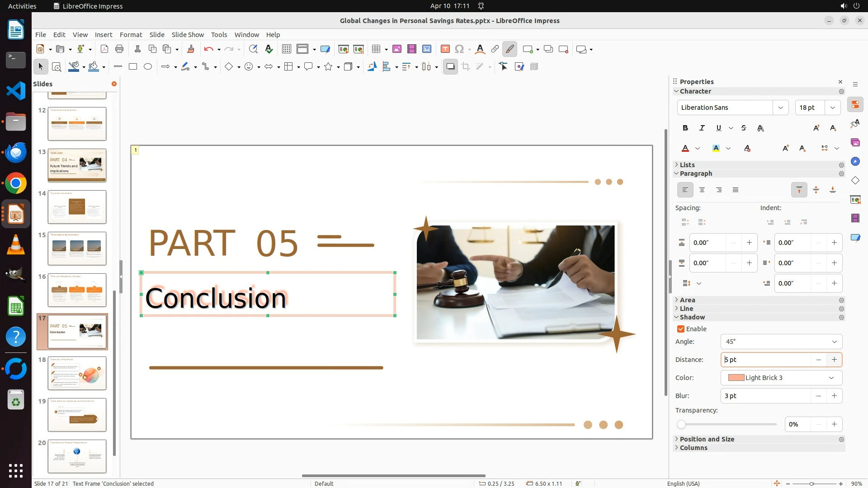
Task: Open the shadow Angle dropdown
Action: [x=834, y=342]
